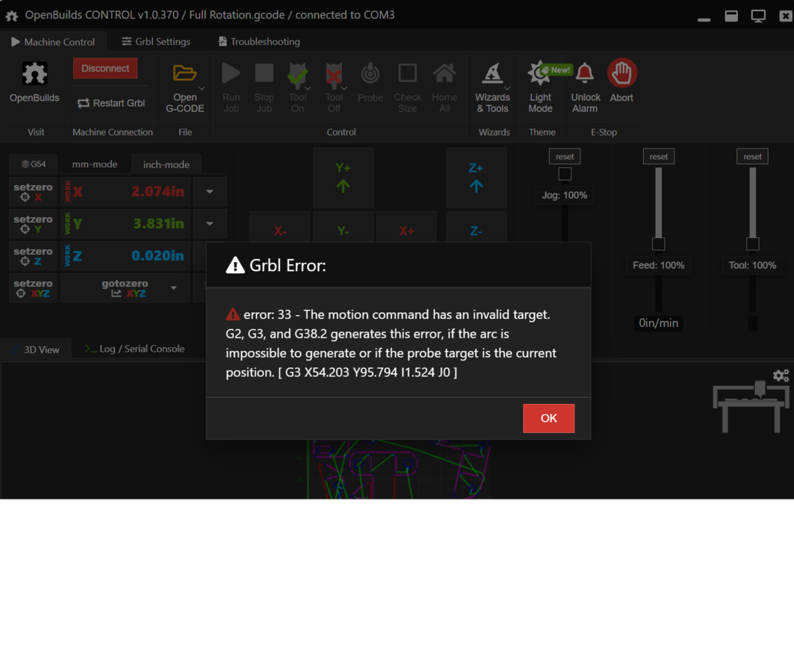This screenshot has height=672, width=794.
Task: Open the Troubleshooting tab
Action: tap(258, 42)
